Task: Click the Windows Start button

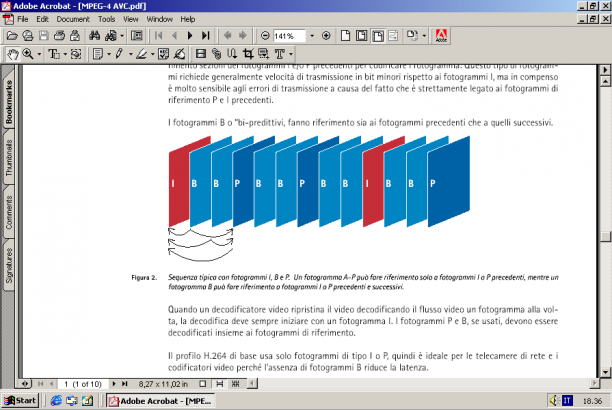Action: [20, 401]
